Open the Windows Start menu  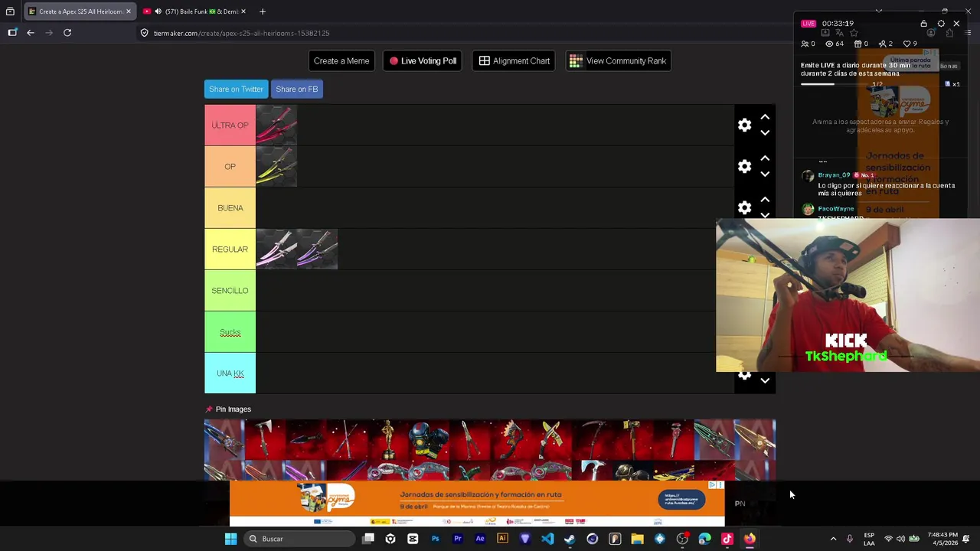click(230, 539)
